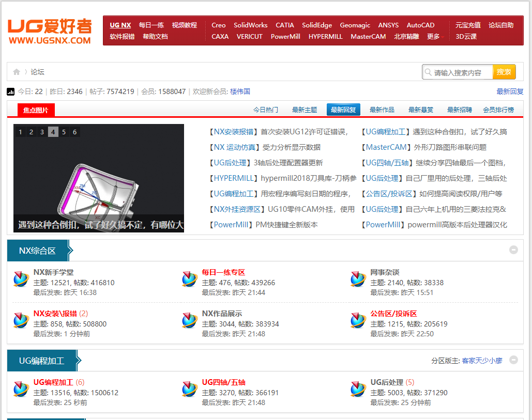Collapse the NX综合区 section

tap(514, 250)
